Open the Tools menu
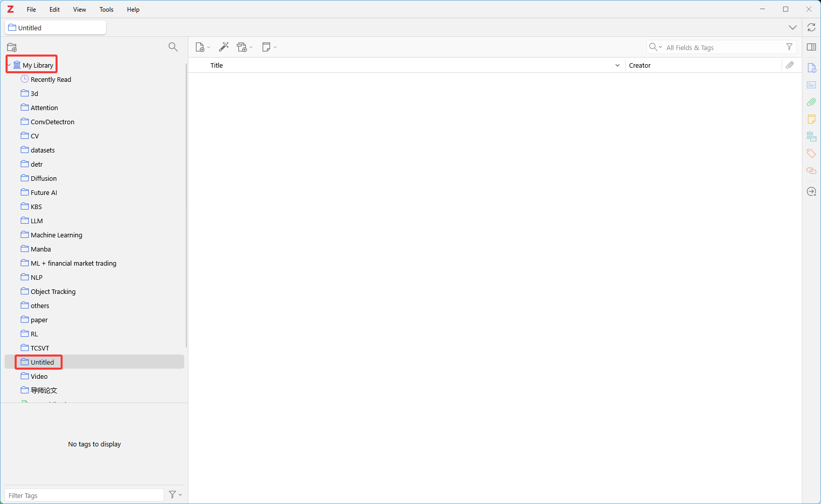 click(x=107, y=9)
